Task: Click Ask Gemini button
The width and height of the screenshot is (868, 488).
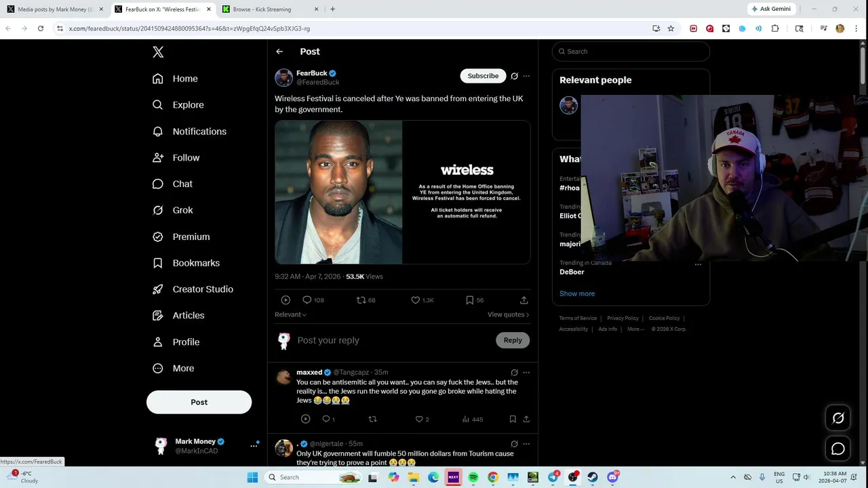Action: 771,9
